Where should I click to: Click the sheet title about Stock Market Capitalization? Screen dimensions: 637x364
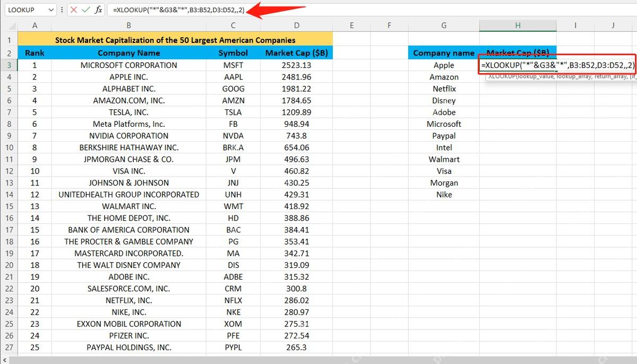pyautogui.click(x=175, y=40)
